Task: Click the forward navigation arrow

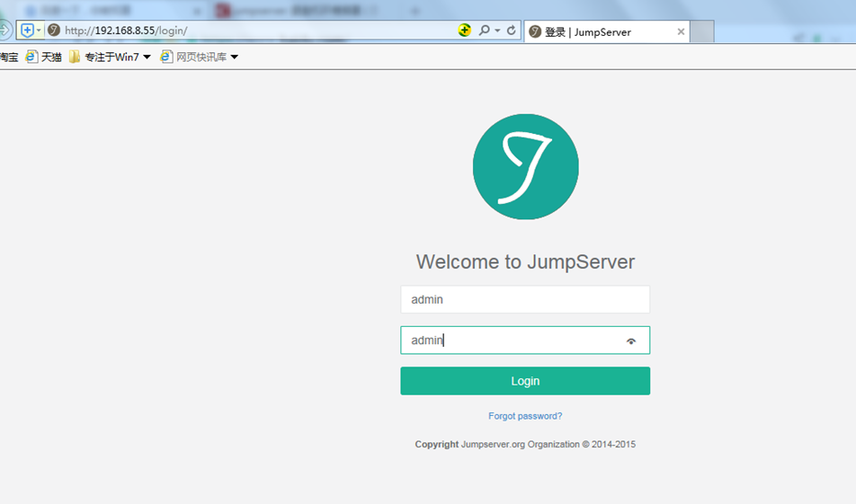Action: tap(4, 30)
